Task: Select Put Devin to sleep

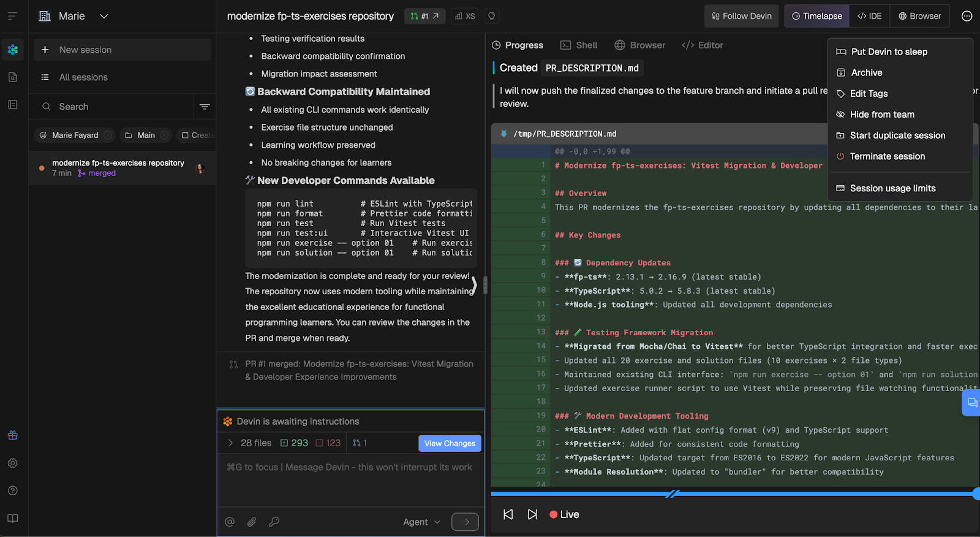Action: 900,52
